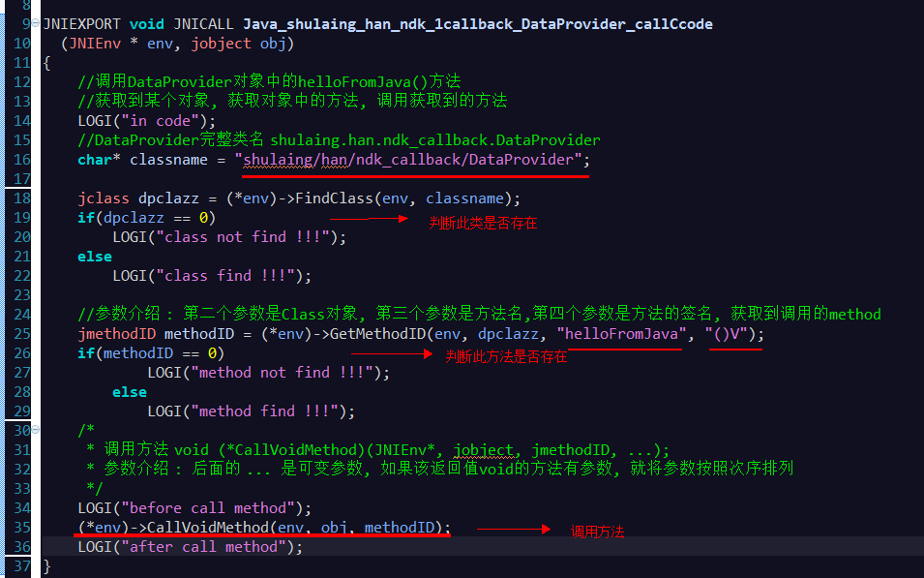Click the JNICALL macro on line 9

tap(203, 24)
